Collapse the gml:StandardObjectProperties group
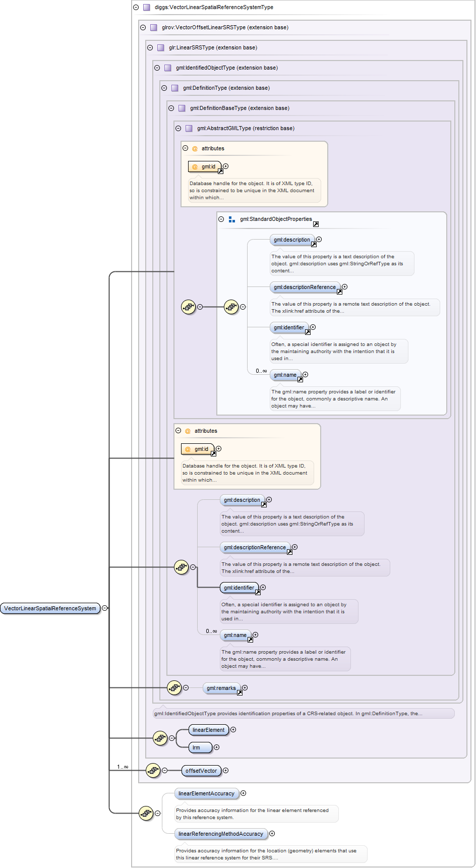 [x=221, y=219]
